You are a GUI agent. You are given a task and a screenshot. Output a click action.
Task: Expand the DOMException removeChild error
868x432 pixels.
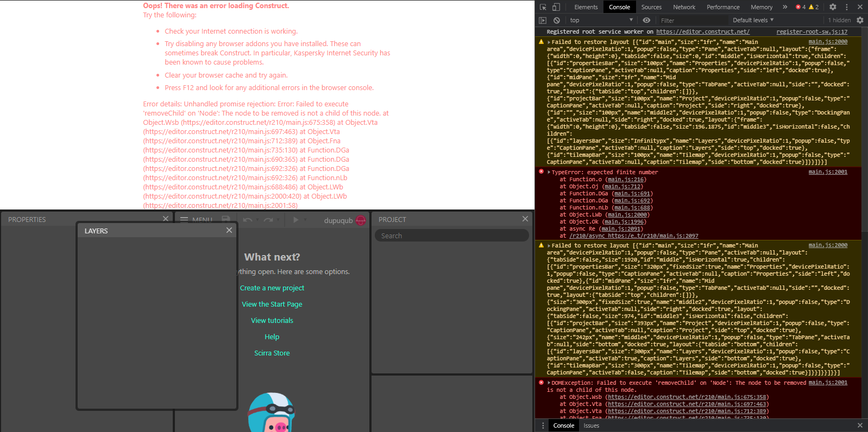point(549,383)
